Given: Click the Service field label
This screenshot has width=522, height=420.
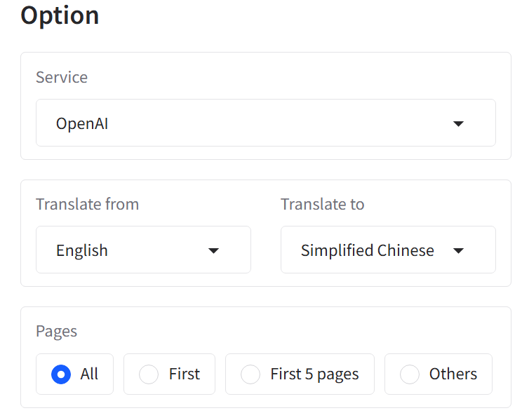Looking at the screenshot, I should [x=62, y=77].
